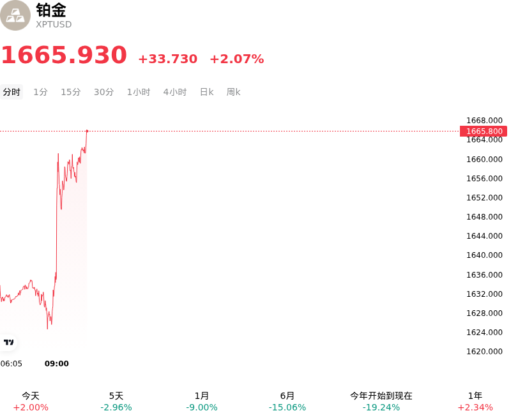Choose the 15分 interval tab

coord(71,92)
